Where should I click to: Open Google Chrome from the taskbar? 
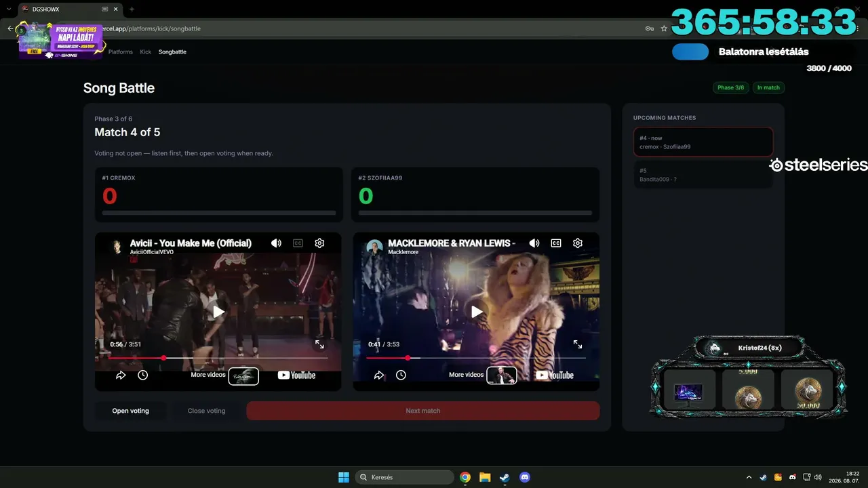tap(465, 477)
